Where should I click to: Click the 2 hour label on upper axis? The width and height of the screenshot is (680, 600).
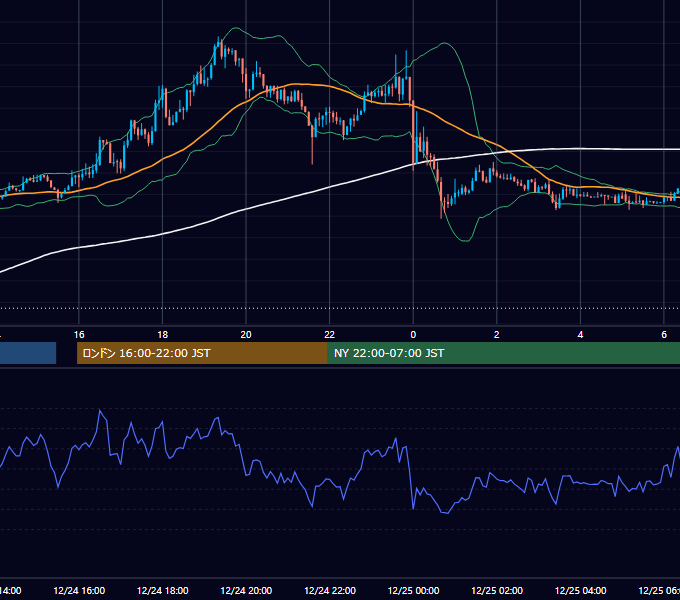(497, 335)
